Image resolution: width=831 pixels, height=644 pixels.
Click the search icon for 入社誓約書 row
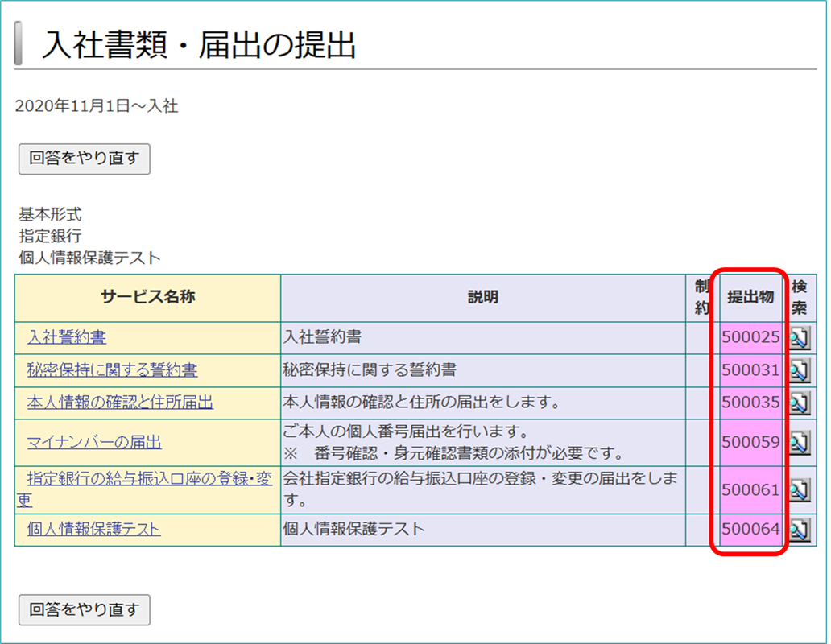pyautogui.click(x=799, y=338)
